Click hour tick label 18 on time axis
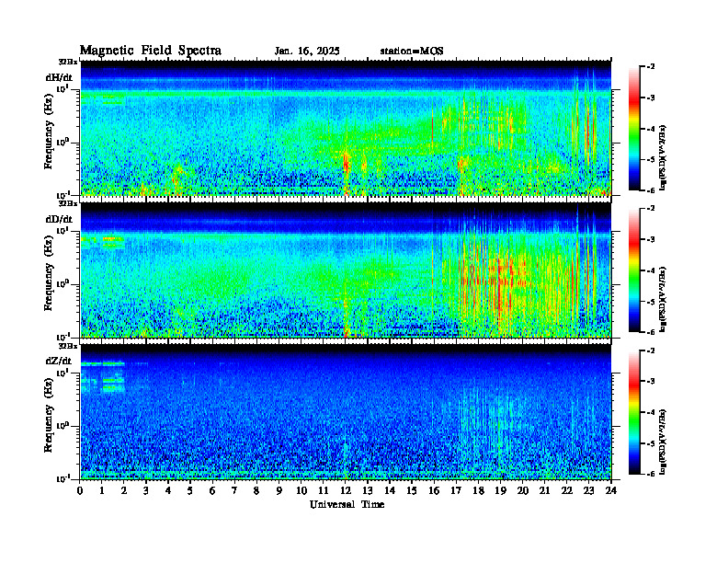This screenshot has width=728, height=563. click(x=478, y=491)
